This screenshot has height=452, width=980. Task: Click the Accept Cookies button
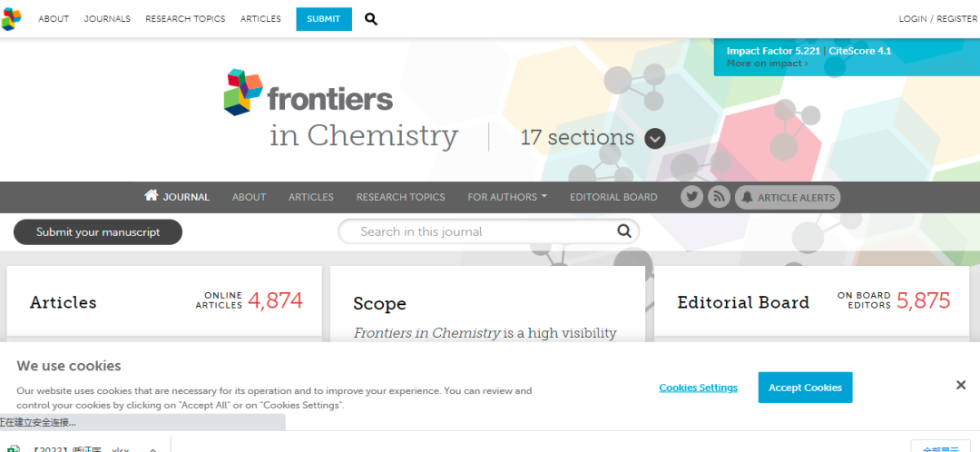pos(805,388)
